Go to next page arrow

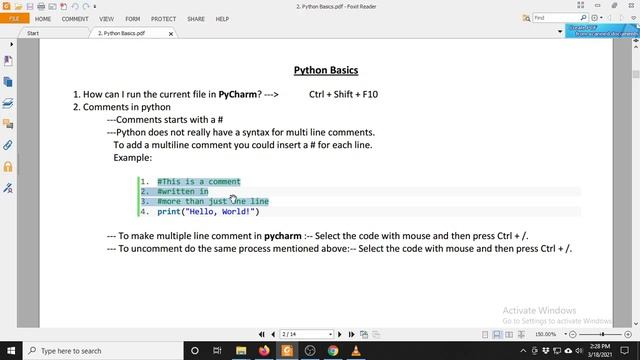tap(340, 334)
